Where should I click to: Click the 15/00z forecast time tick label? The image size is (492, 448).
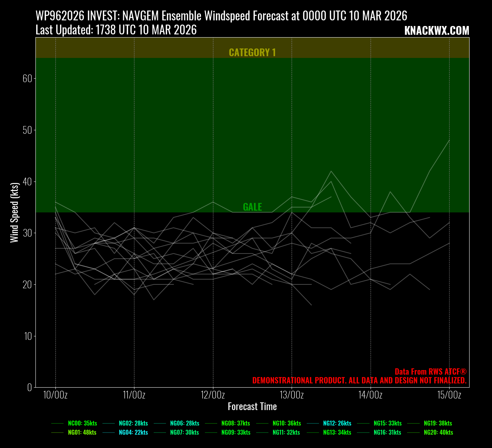coord(449,395)
